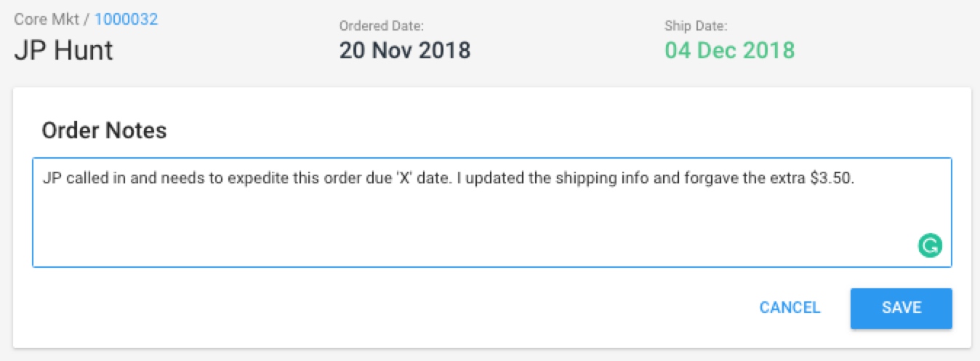980x361 pixels.
Task: Click inside the Order Notes text area
Action: pos(492,212)
